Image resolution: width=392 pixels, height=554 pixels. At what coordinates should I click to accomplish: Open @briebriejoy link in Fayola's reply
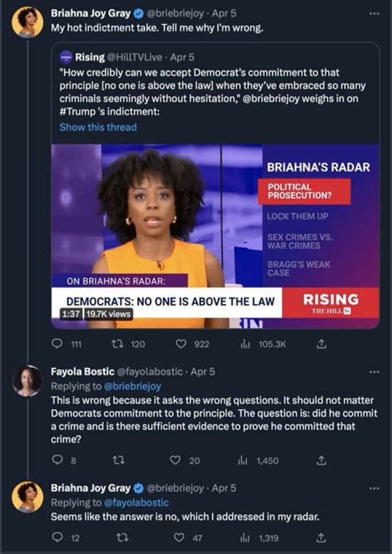pos(132,386)
